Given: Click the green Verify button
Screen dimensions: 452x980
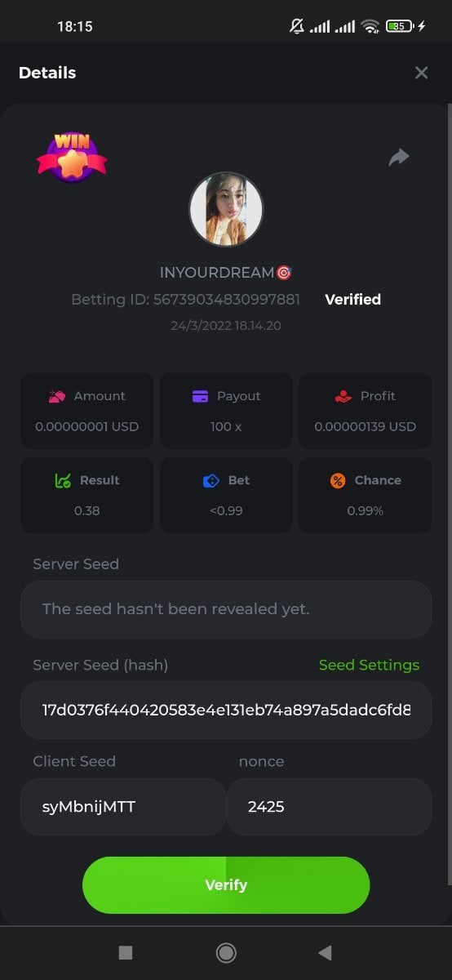Looking at the screenshot, I should (226, 885).
